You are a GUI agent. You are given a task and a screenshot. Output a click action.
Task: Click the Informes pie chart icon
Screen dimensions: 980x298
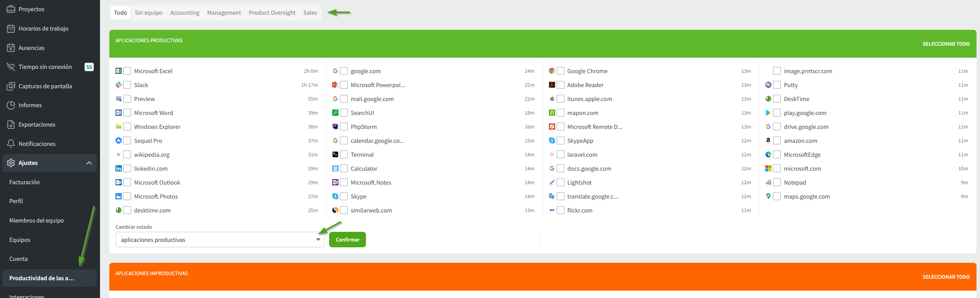point(11,105)
